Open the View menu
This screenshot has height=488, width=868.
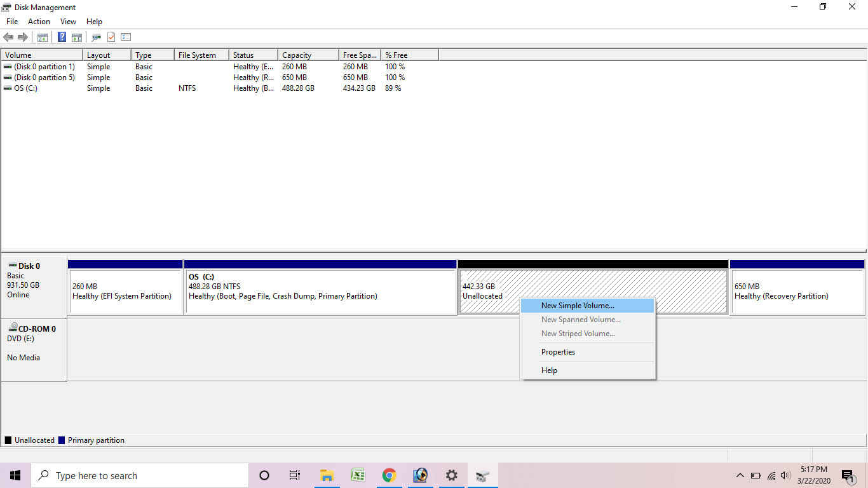(68, 21)
